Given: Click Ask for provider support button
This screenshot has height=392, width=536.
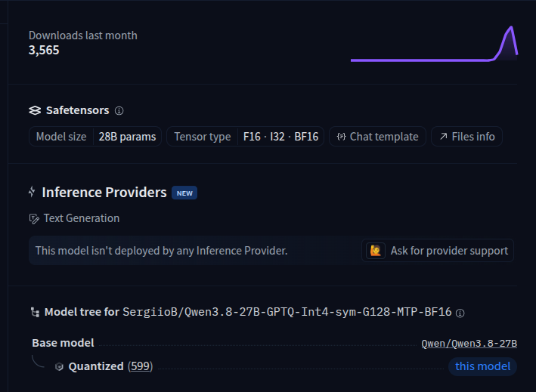Looking at the screenshot, I should (438, 251).
